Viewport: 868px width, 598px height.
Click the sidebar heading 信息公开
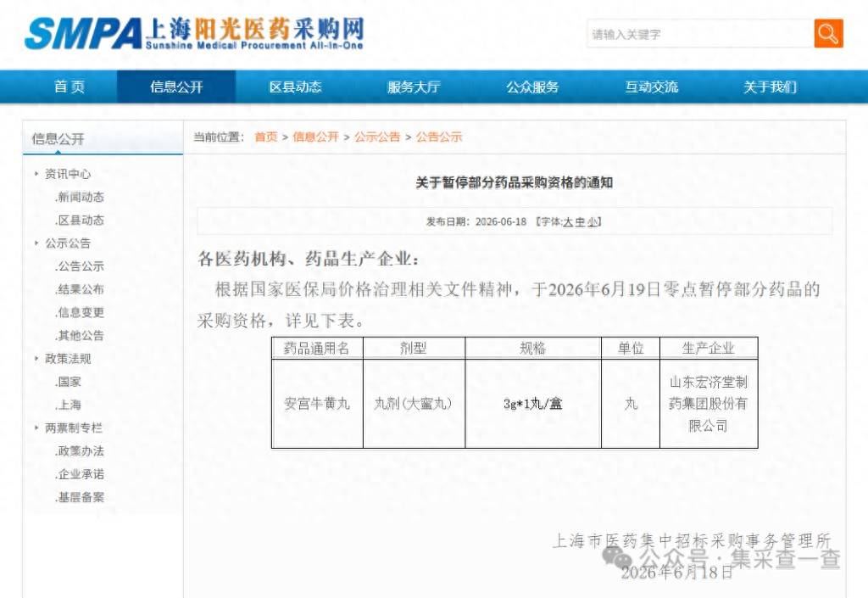[x=58, y=139]
